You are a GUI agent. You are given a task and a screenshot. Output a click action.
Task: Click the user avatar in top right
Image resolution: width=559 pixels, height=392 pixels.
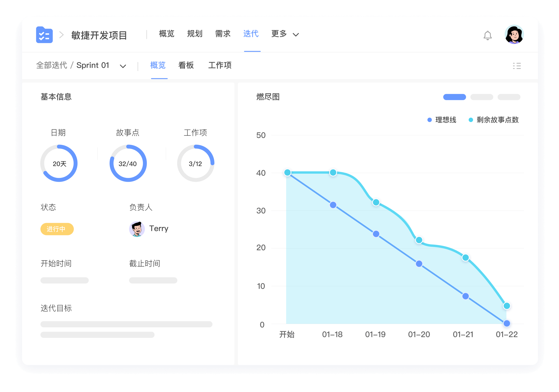point(514,34)
